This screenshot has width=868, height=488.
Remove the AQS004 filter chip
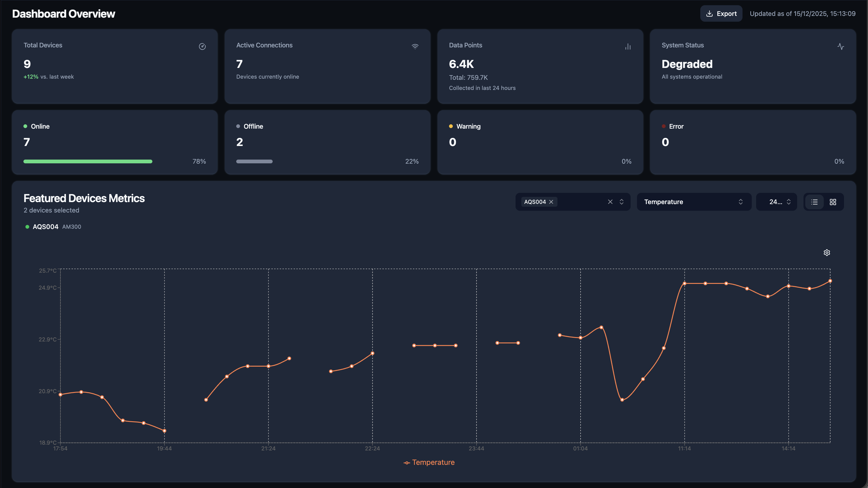(551, 202)
